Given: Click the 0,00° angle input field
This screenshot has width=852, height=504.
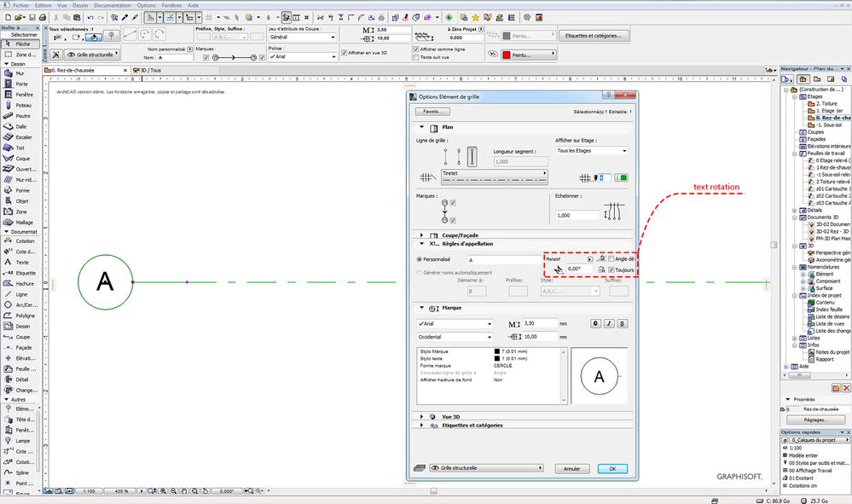Looking at the screenshot, I should 581,269.
